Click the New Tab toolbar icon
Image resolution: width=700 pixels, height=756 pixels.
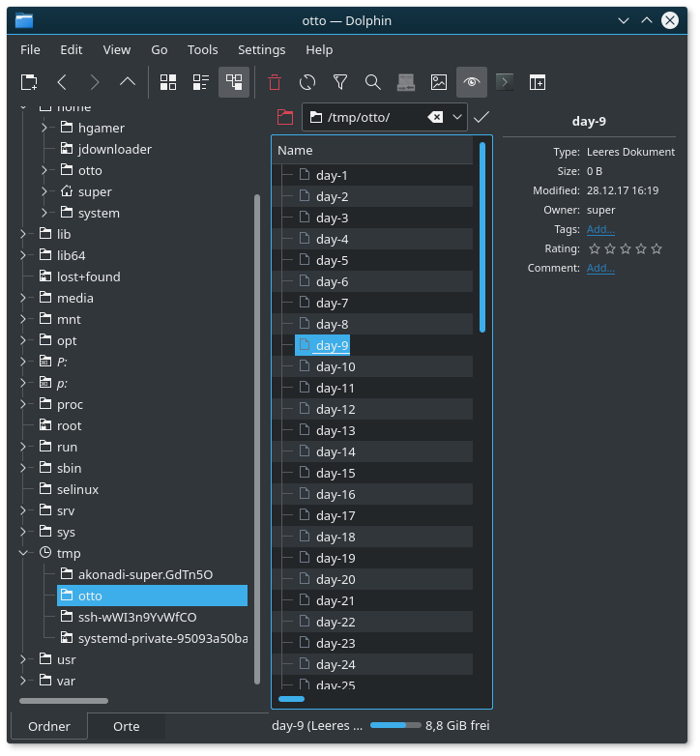pos(29,82)
